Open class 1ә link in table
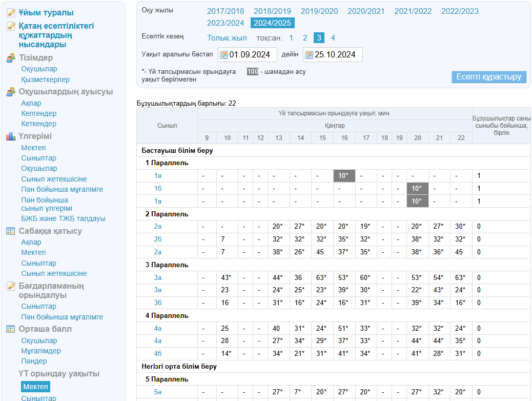 click(158, 176)
